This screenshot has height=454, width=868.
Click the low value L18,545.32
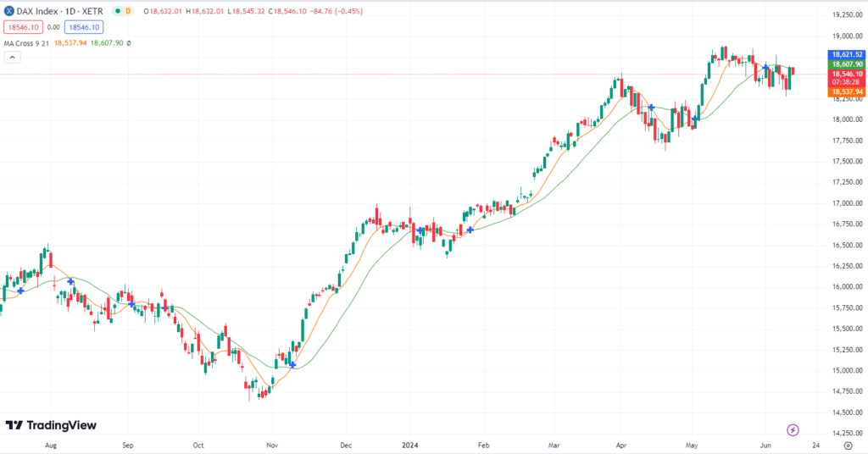(246, 11)
